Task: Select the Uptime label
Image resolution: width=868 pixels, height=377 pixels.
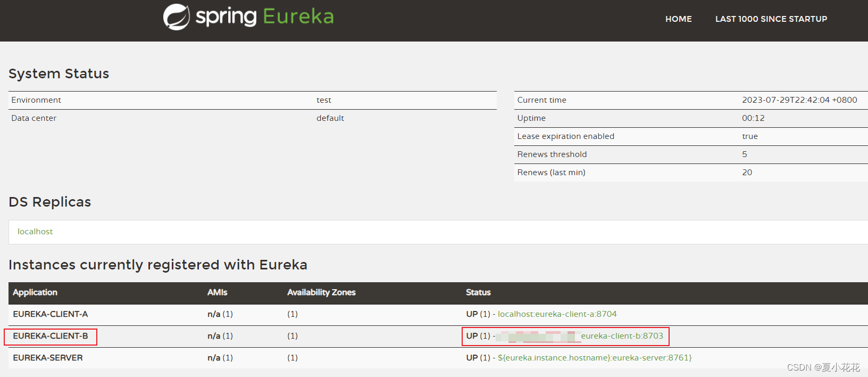Action: point(531,118)
